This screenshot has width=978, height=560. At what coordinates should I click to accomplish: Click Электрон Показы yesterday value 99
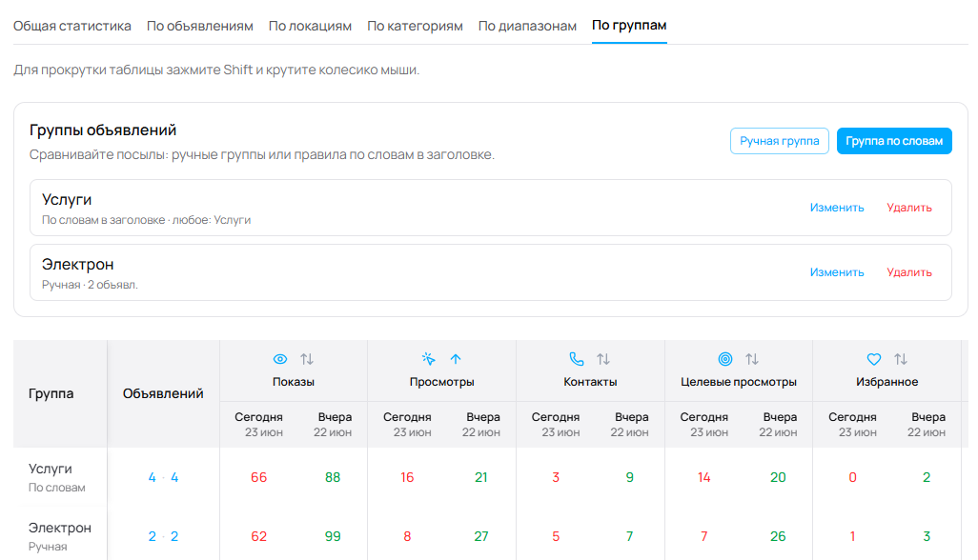[333, 537]
